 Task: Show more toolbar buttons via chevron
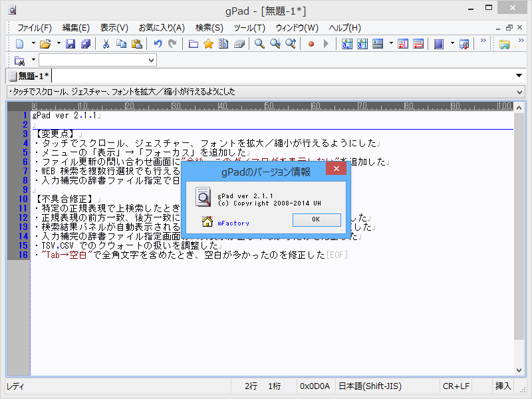pyautogui.click(x=483, y=41)
